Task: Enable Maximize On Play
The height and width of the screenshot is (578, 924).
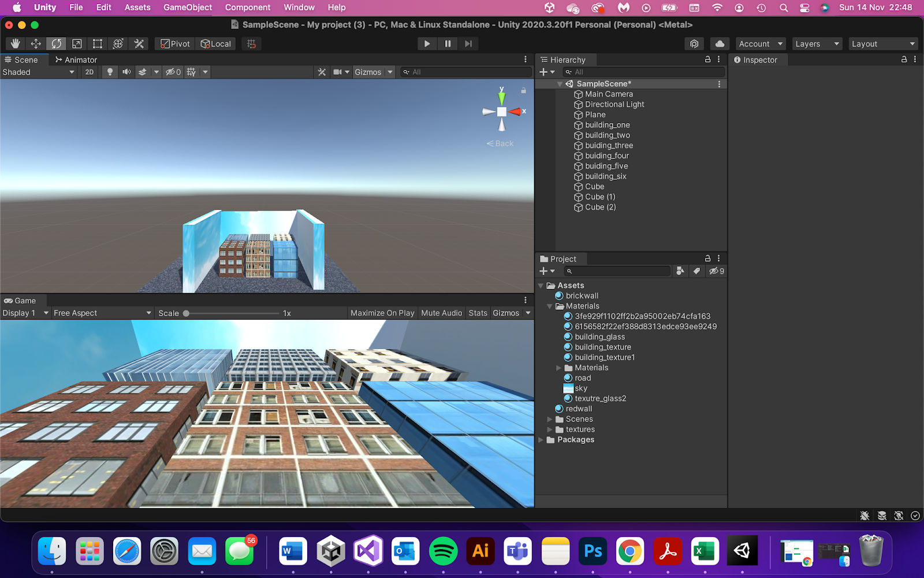Action: pos(382,313)
